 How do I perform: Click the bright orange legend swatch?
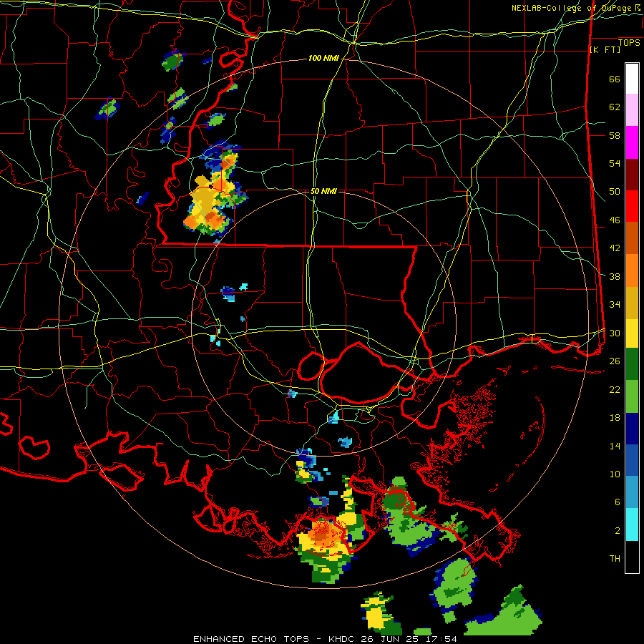pos(632,270)
